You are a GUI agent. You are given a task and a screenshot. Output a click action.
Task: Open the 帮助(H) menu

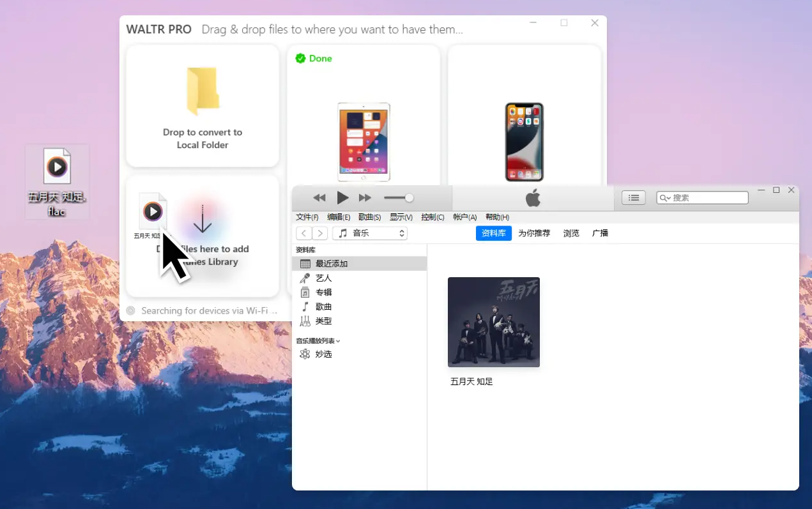click(x=498, y=217)
